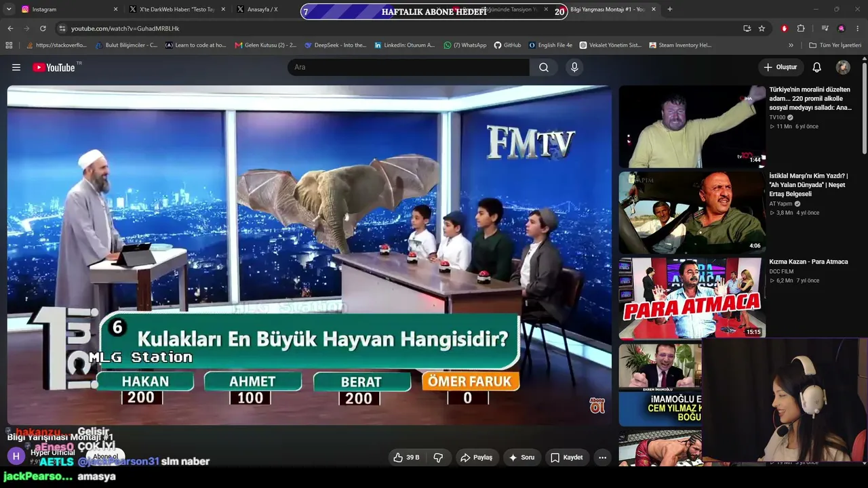The width and height of the screenshot is (868, 488).
Task: Open the Gelen Kutusu Gmail bookmark
Action: pos(266,45)
